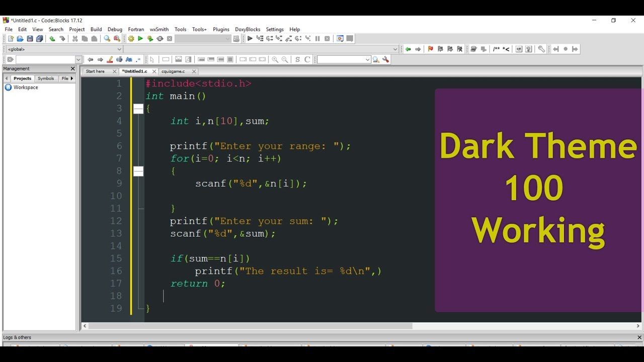The image size is (644, 362).
Task: Switch to the Symbols tab in Management
Action: click(x=46, y=78)
